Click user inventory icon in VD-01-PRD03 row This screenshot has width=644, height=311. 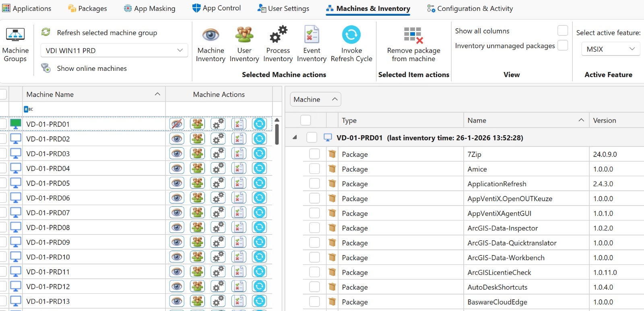tap(197, 154)
